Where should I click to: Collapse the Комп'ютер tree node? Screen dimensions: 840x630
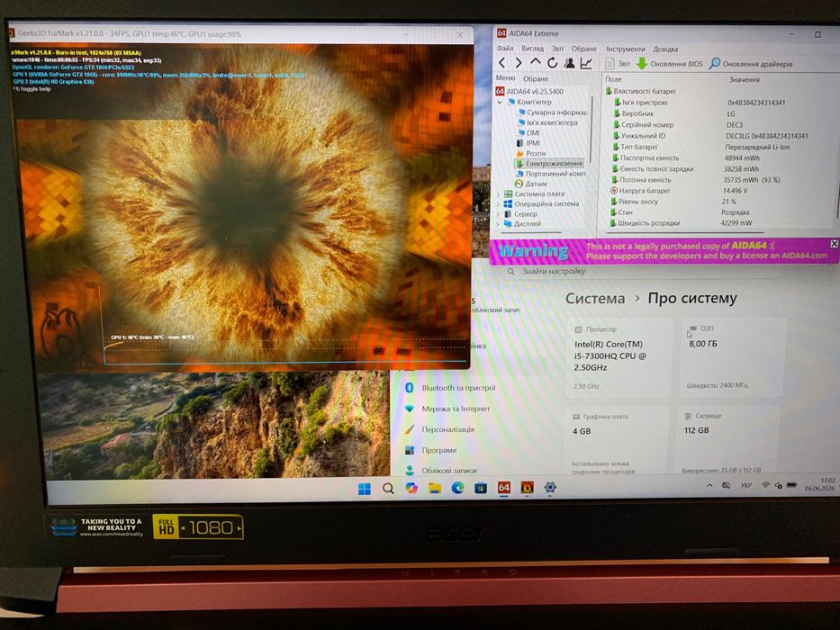(500, 102)
